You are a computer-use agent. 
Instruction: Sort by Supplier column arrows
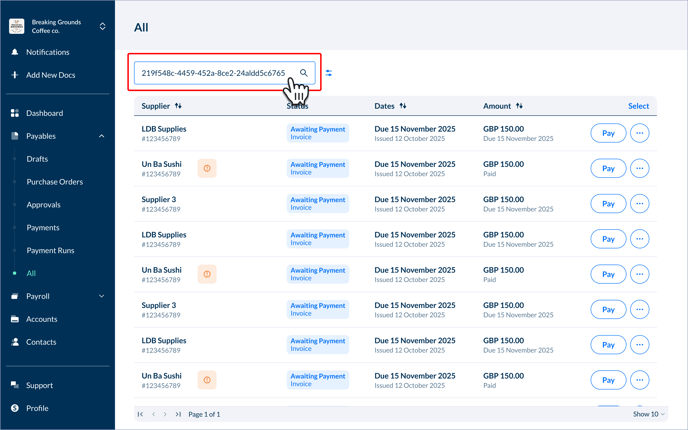pos(178,106)
